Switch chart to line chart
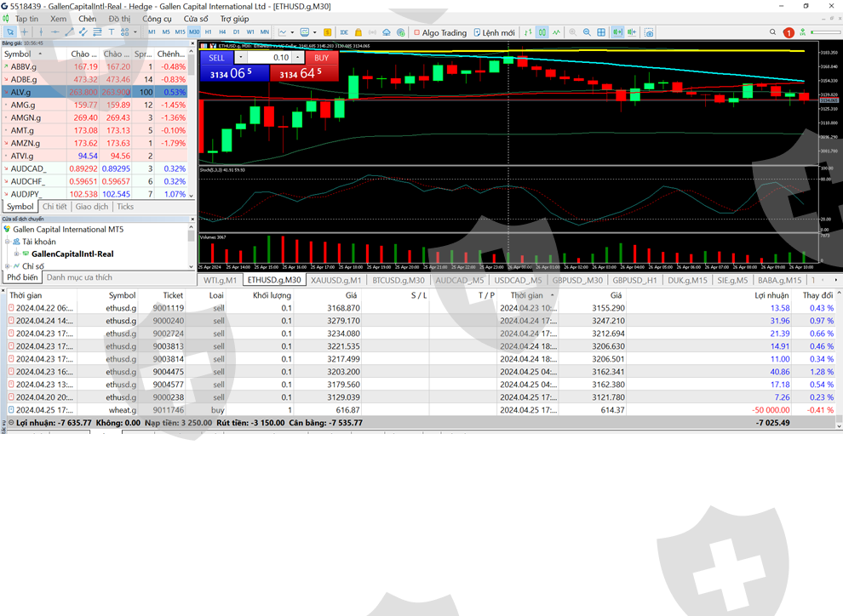This screenshot has width=843, height=616. point(556,32)
